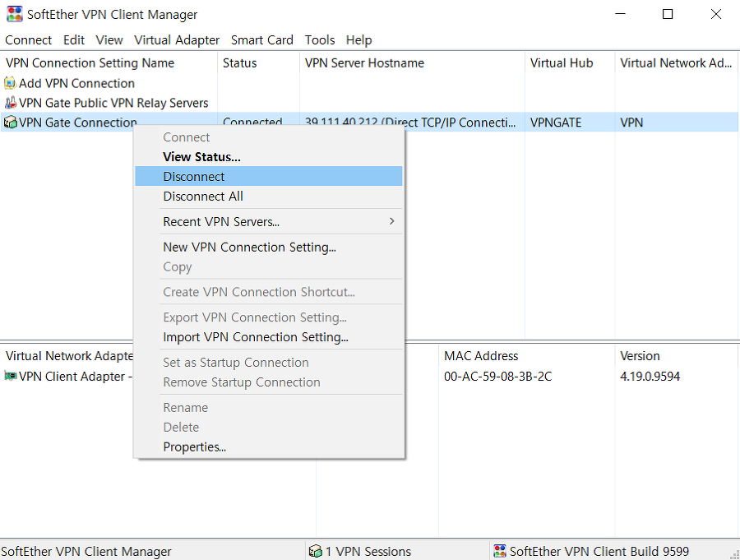
Task: Click 1 VPN Sessions status bar text
Action: click(x=368, y=551)
